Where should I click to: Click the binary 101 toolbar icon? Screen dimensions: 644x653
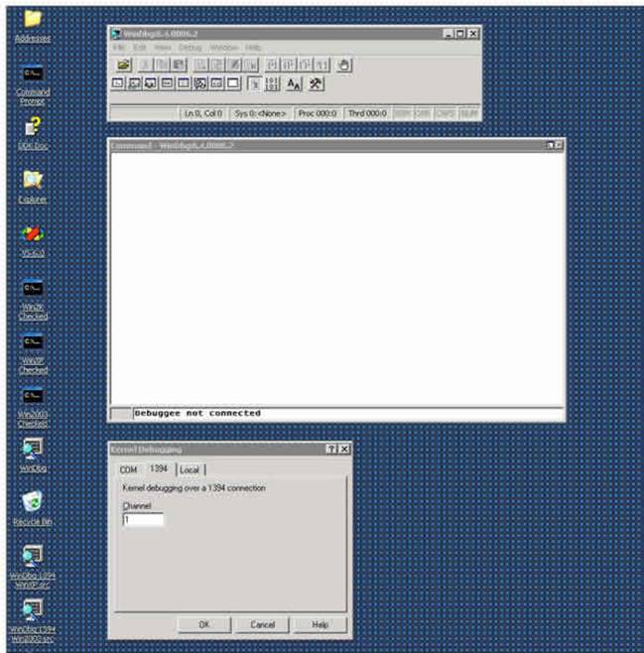click(274, 85)
